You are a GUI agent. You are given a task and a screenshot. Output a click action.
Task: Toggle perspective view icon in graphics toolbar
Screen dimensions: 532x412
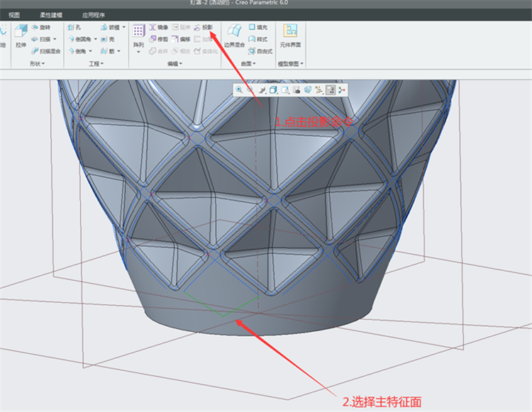[308, 90]
